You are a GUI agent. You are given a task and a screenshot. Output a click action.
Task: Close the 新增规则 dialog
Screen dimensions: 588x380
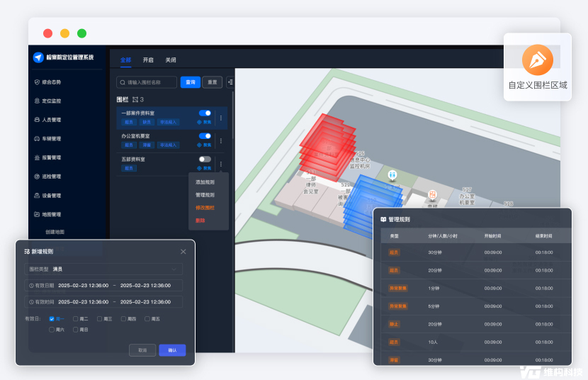pos(183,252)
